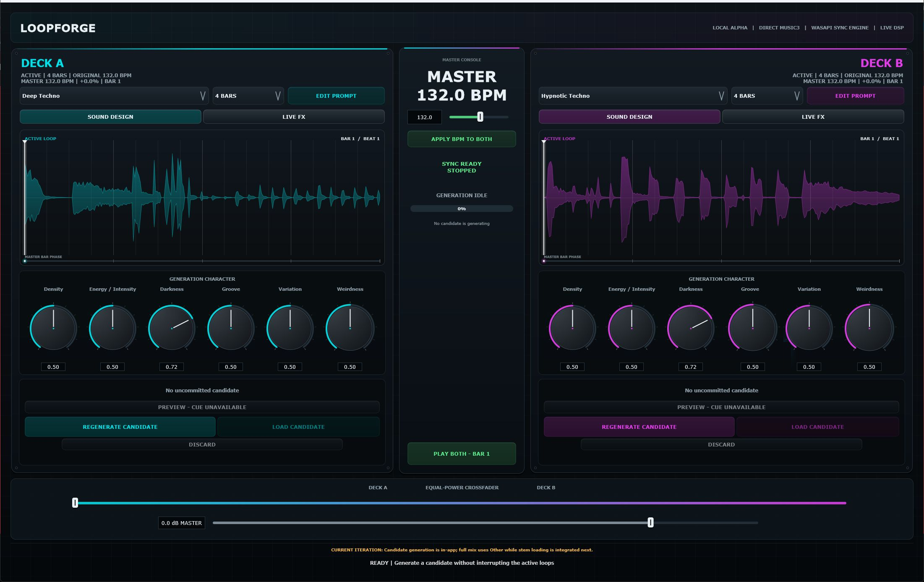Switch to Deck A LIVE FX tab
Viewport: 924px width, 582px height.
tap(294, 117)
